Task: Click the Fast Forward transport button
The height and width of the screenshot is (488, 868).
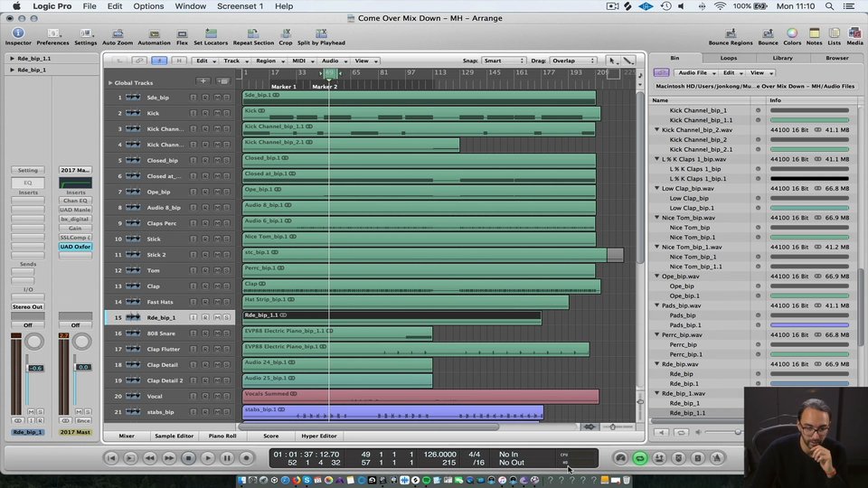Action: (x=169, y=458)
